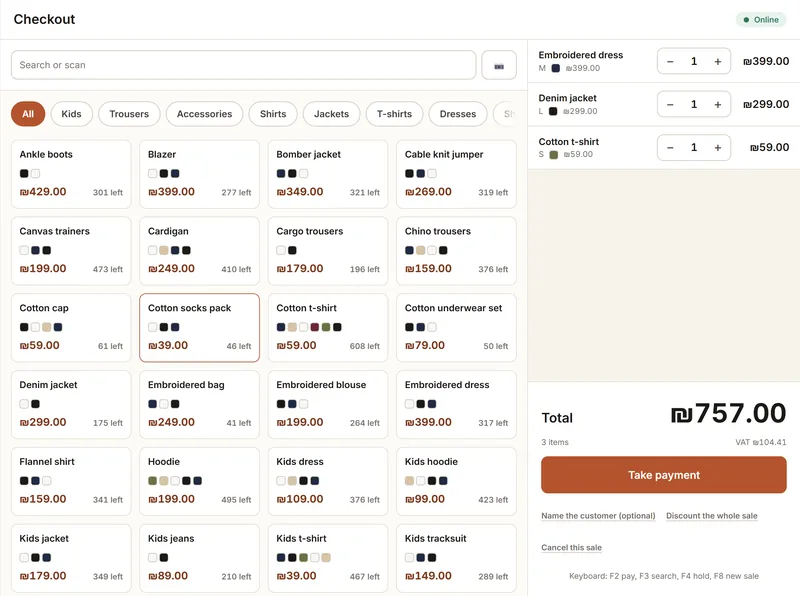This screenshot has height=596, width=800.
Task: Add Kids jacket to the sale
Action: click(x=71, y=558)
